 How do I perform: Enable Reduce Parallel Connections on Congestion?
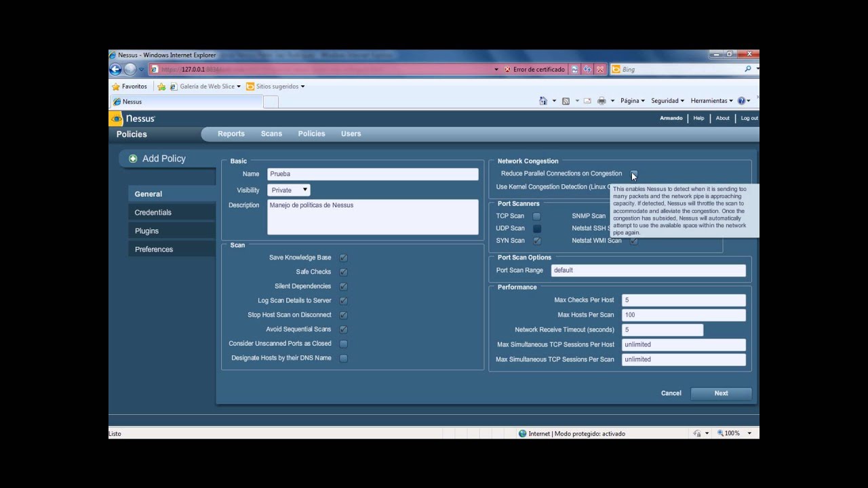tap(634, 174)
